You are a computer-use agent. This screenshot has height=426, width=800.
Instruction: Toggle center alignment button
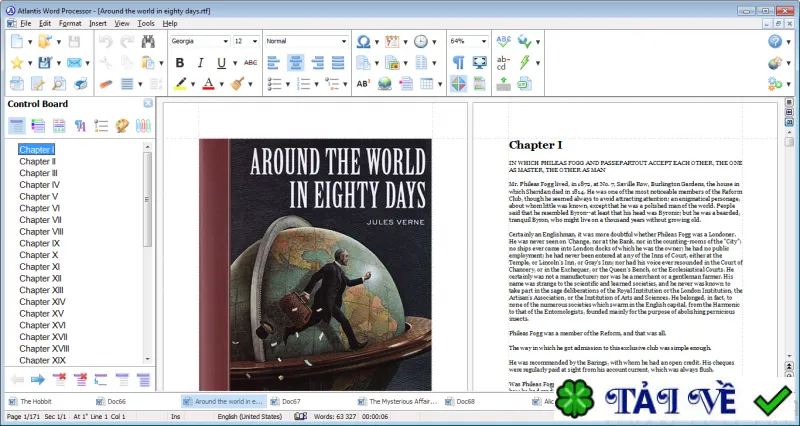[x=295, y=63]
